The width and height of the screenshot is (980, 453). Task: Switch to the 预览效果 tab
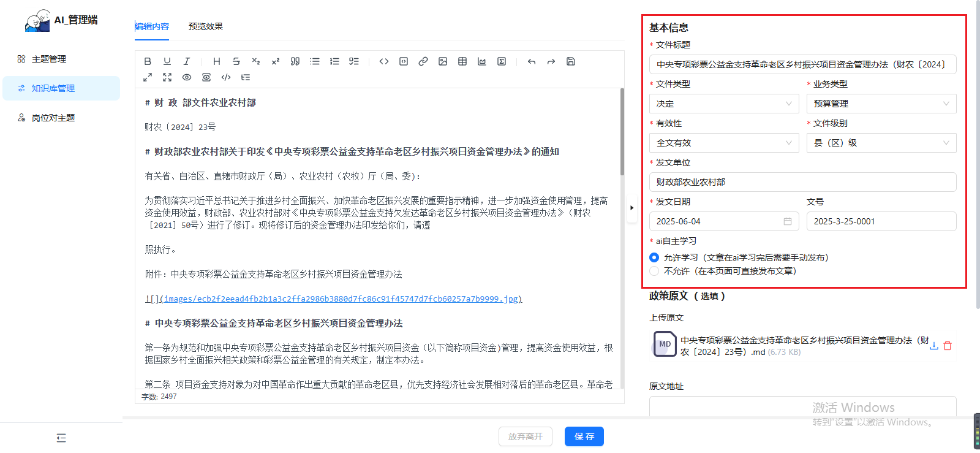pyautogui.click(x=206, y=26)
